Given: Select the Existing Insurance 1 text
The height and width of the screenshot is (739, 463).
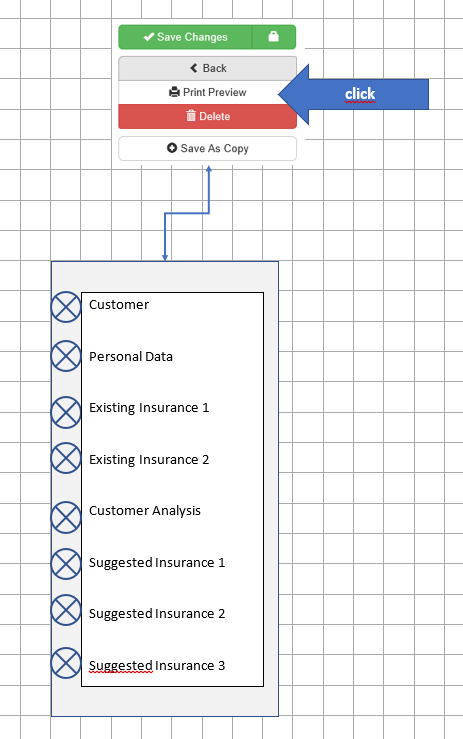Looking at the screenshot, I should coord(149,408).
